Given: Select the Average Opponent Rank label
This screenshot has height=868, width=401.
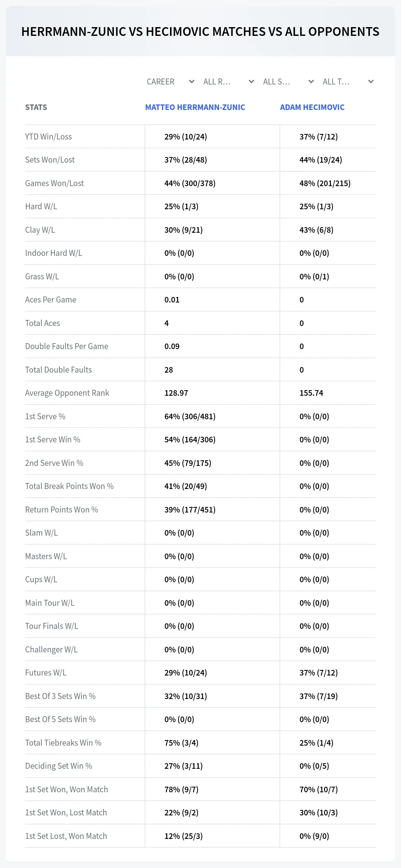Looking at the screenshot, I should click(x=67, y=393).
